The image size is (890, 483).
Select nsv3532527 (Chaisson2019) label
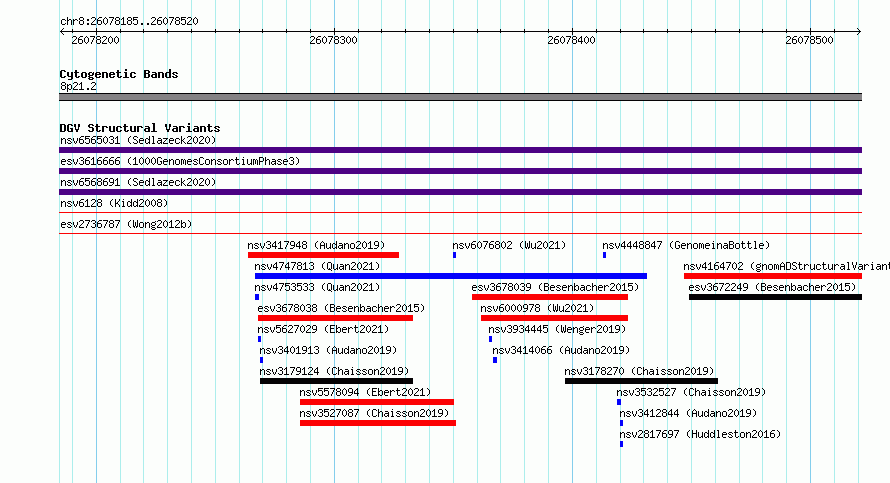pyautogui.click(x=691, y=392)
